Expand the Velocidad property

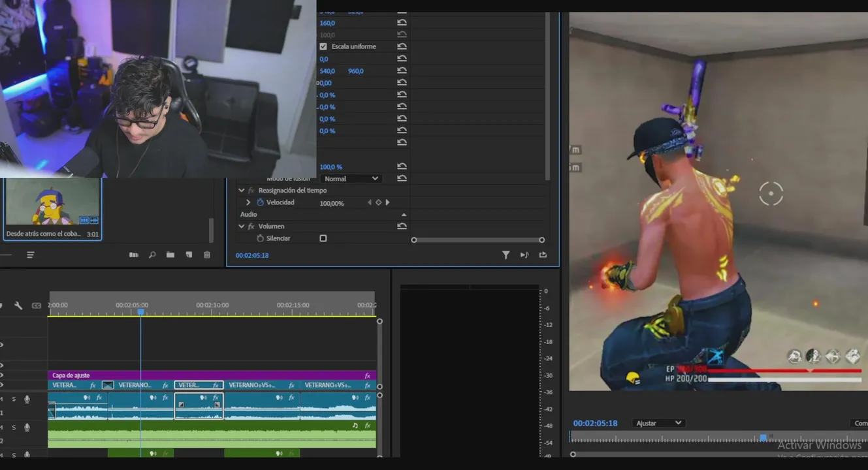[248, 202]
